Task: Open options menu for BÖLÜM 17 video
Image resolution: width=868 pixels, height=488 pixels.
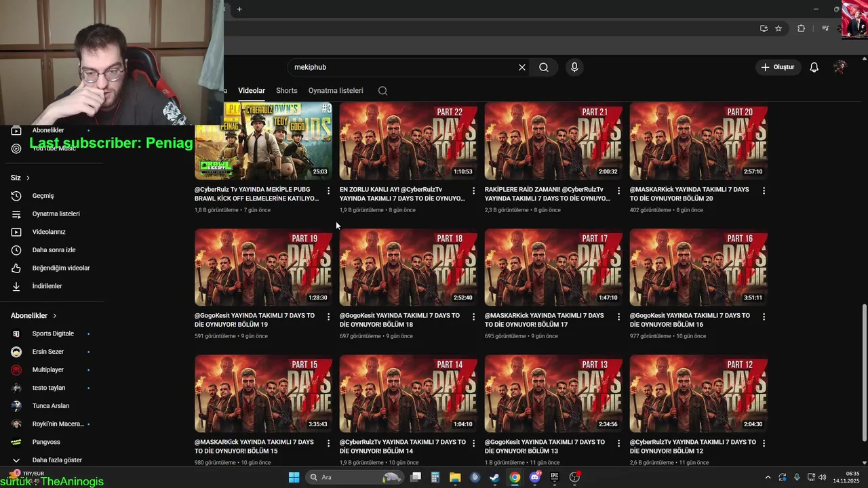Action: coord(618,317)
